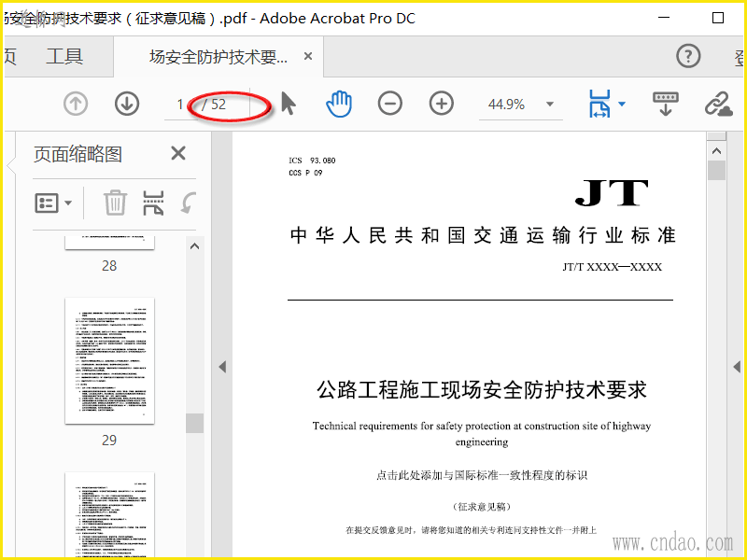Open thumbnail options list icon
Viewport: 747px width, 560px height.
[46, 203]
